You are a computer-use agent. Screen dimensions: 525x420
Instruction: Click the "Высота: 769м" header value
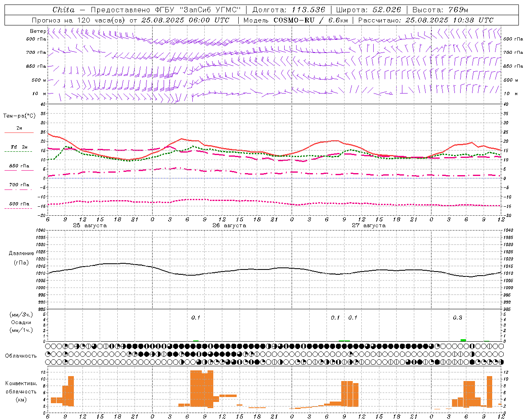coord(440,10)
